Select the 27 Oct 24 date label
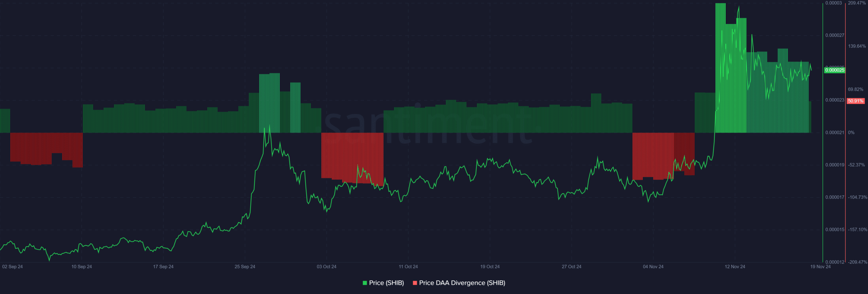The width and height of the screenshot is (868, 294). [571, 267]
